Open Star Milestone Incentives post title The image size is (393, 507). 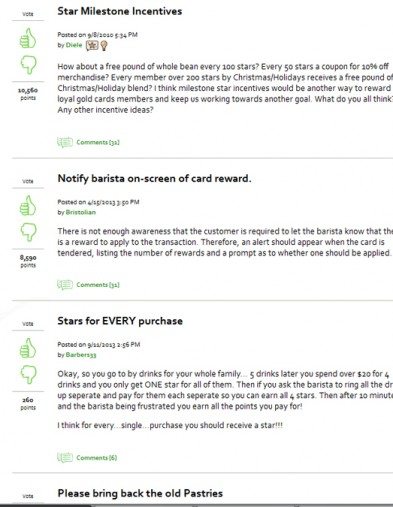[120, 11]
